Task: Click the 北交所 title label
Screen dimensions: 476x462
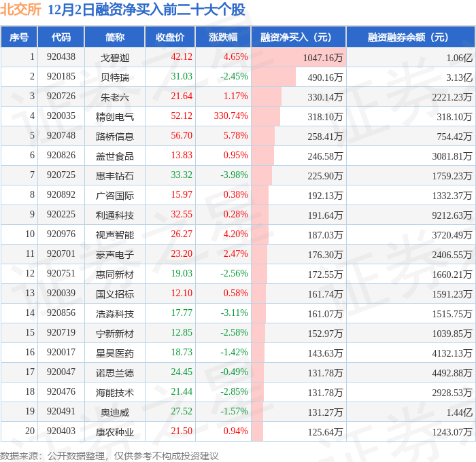Action: pyautogui.click(x=20, y=10)
